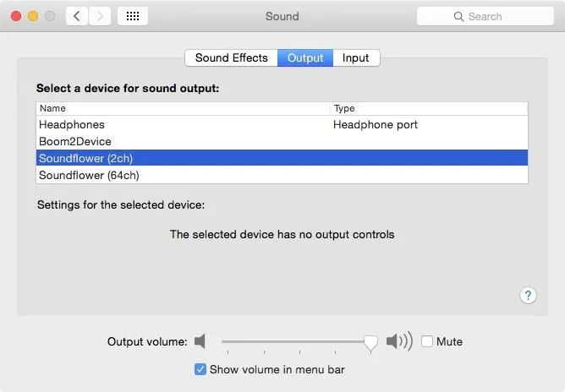Select the Output tab
This screenshot has height=392, width=565.
click(x=305, y=58)
